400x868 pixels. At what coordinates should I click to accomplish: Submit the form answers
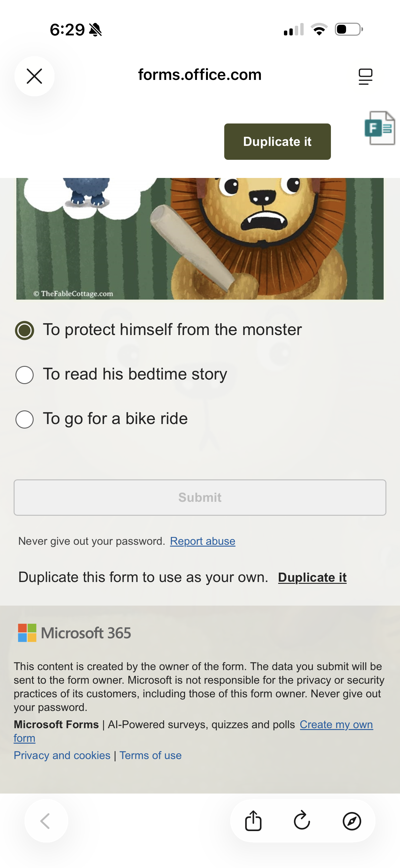(200, 497)
